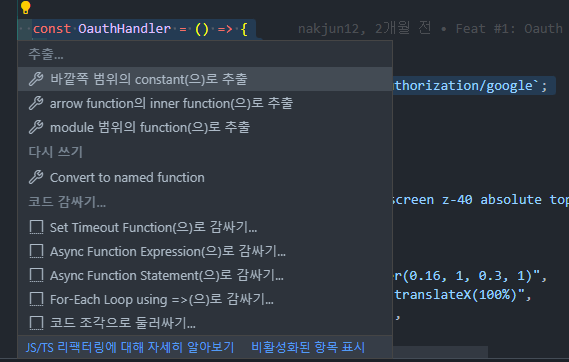Select Convert to named function
This screenshot has width=569, height=362.
[x=205, y=177]
